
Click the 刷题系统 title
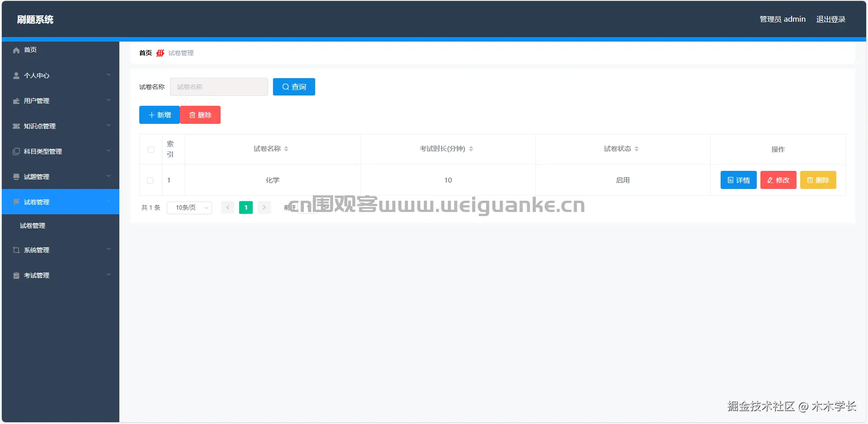[35, 19]
